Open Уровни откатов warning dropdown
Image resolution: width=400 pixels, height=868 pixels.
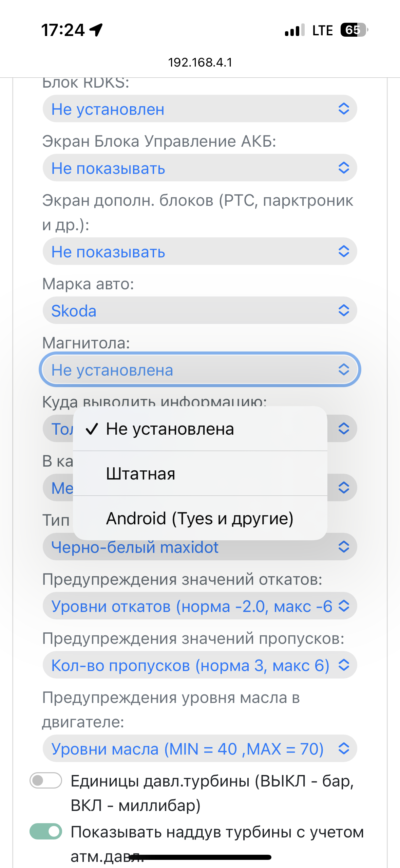coord(200,606)
